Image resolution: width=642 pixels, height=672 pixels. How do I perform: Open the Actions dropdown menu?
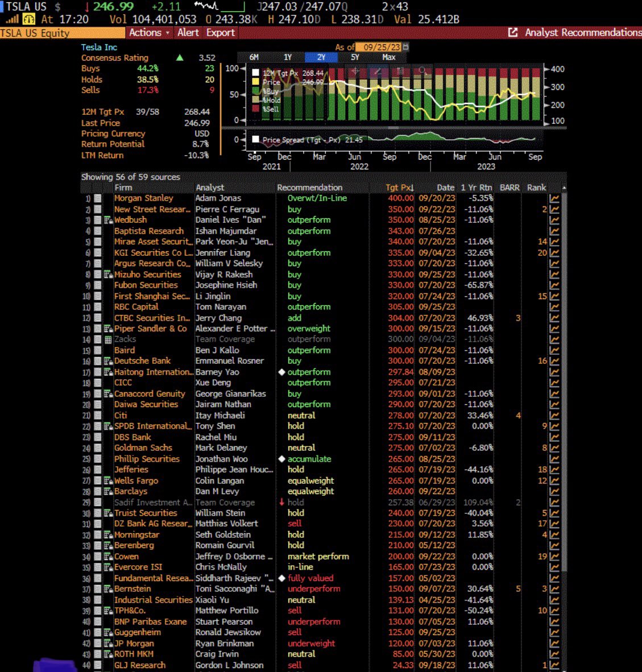tap(149, 32)
